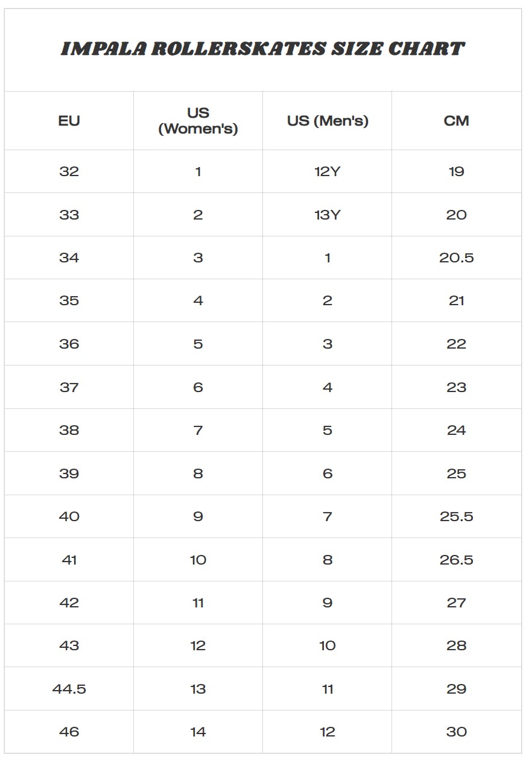Click the EU size 36 cell
The width and height of the screenshot is (532, 760).
(69, 344)
